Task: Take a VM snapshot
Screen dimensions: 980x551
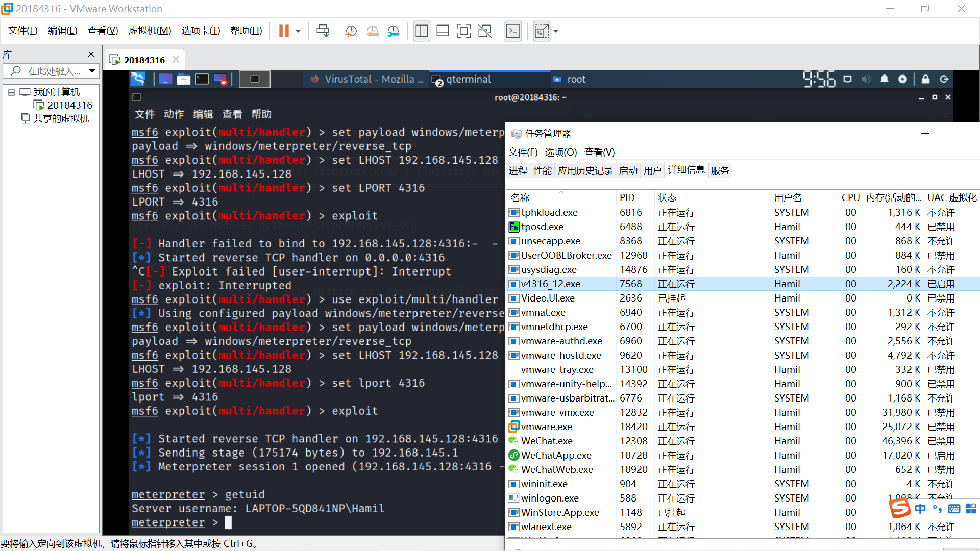Action: 351,31
